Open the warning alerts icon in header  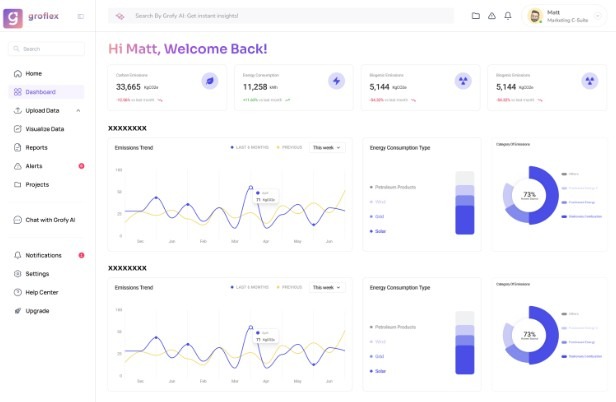(x=491, y=16)
